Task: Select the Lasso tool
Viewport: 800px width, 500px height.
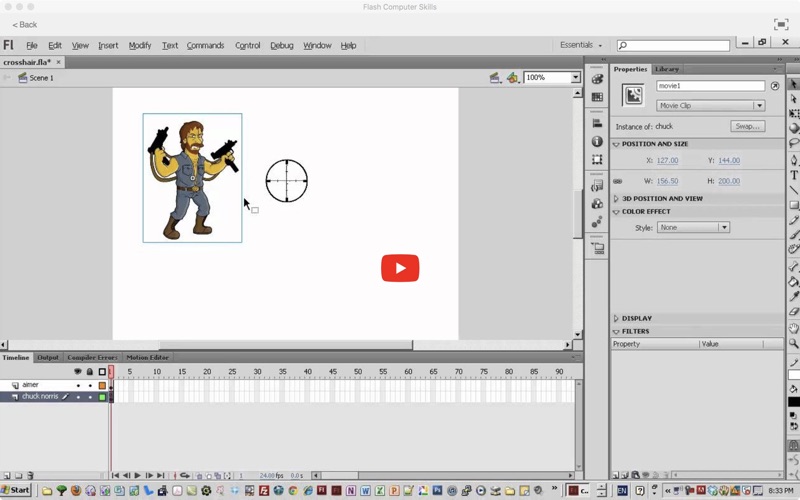Action: pos(793,143)
